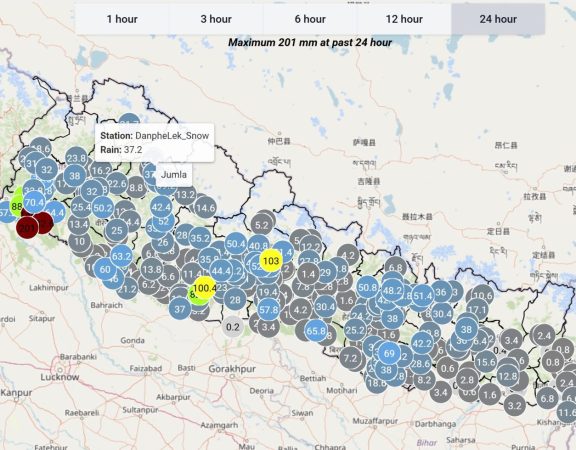Viewport: 576px width, 450px height.
Task: Select the blue 50.8 rainfall marker
Action: 368,287
